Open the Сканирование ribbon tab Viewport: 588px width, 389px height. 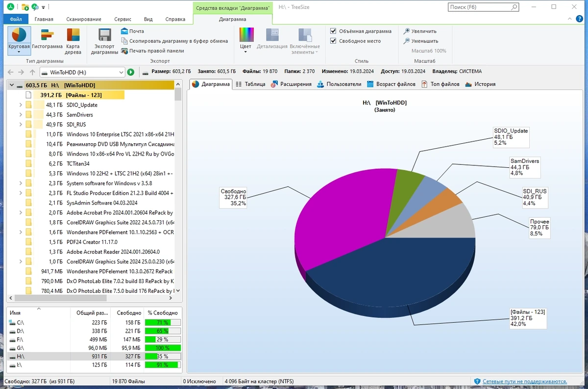(x=83, y=19)
